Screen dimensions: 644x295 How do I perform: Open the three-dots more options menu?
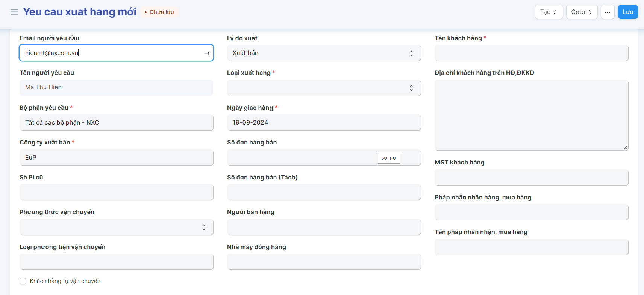coord(607,12)
